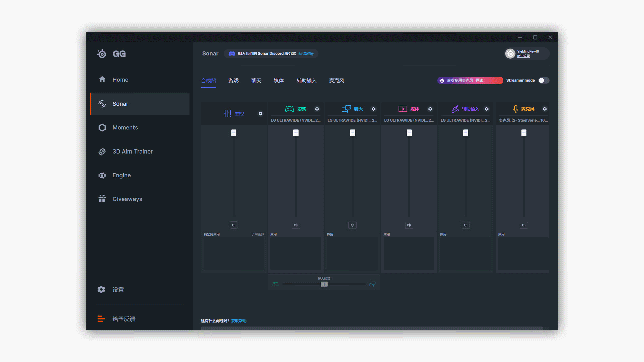Toggle Streamer mode switch
644x362 pixels.
[x=544, y=80]
